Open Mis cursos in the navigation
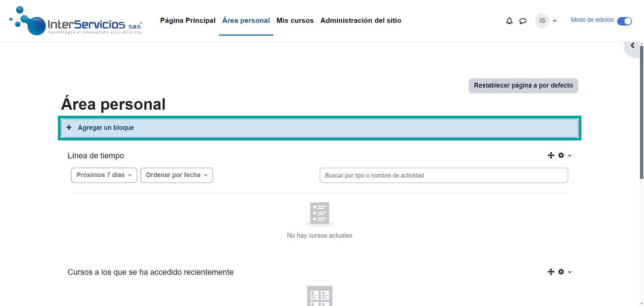Image resolution: width=644 pixels, height=306 pixels. pyautogui.click(x=295, y=20)
